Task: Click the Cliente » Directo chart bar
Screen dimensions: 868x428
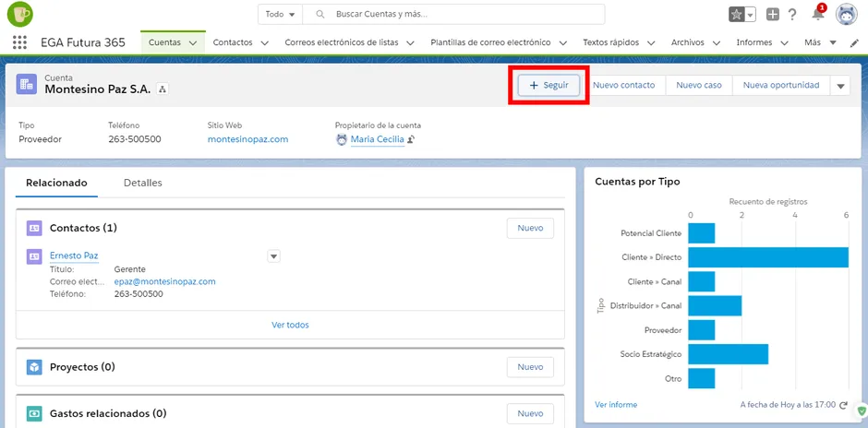Action: [768, 257]
